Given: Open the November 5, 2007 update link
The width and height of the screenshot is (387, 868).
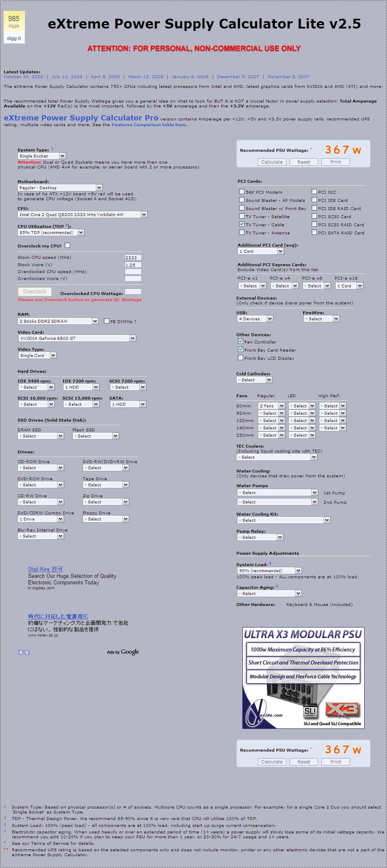Looking at the screenshot, I should coord(288,77).
